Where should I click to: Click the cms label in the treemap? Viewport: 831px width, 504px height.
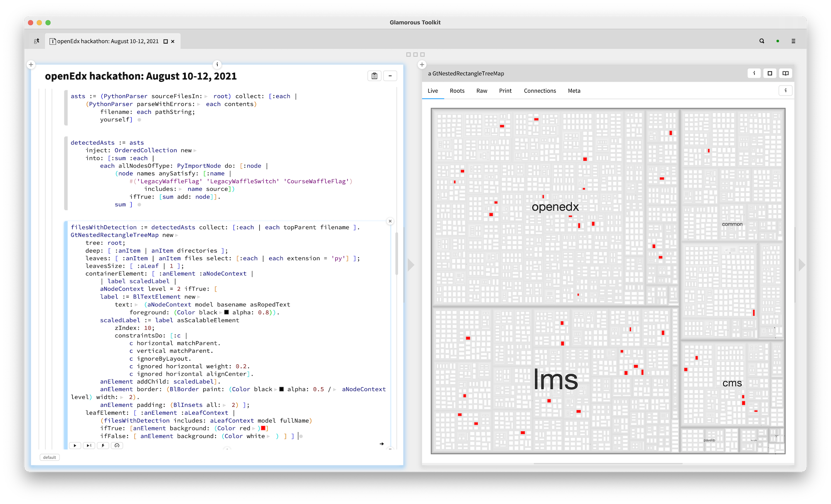tap(732, 383)
